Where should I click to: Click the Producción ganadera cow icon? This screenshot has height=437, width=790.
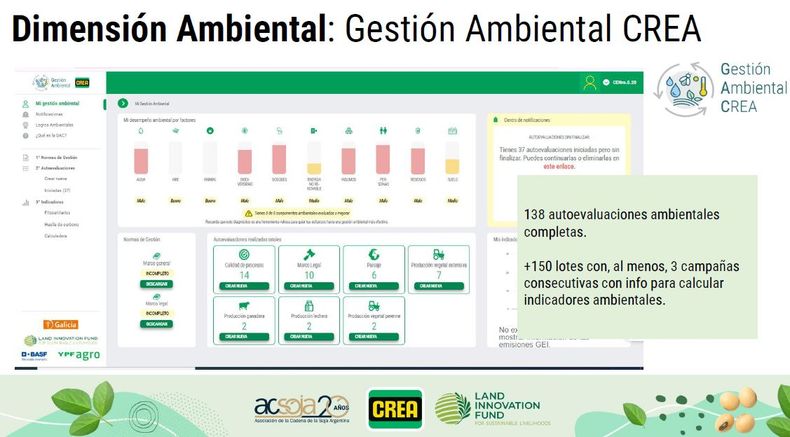click(x=244, y=306)
